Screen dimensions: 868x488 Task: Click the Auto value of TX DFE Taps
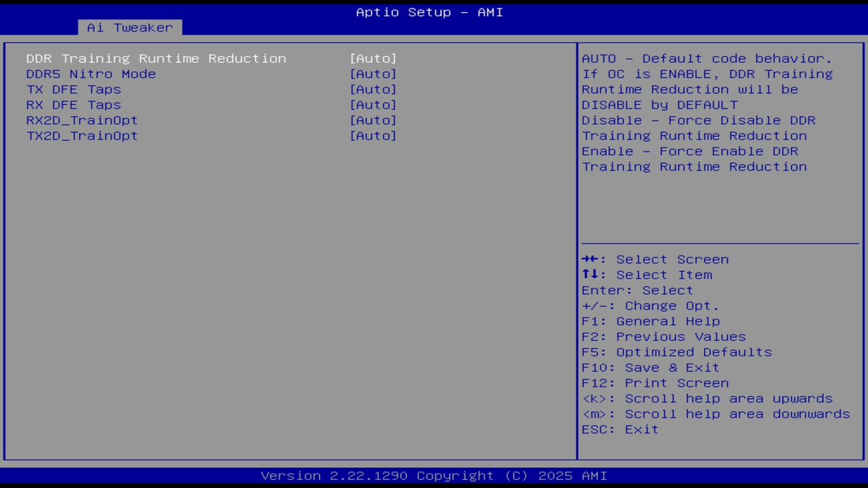(x=373, y=89)
